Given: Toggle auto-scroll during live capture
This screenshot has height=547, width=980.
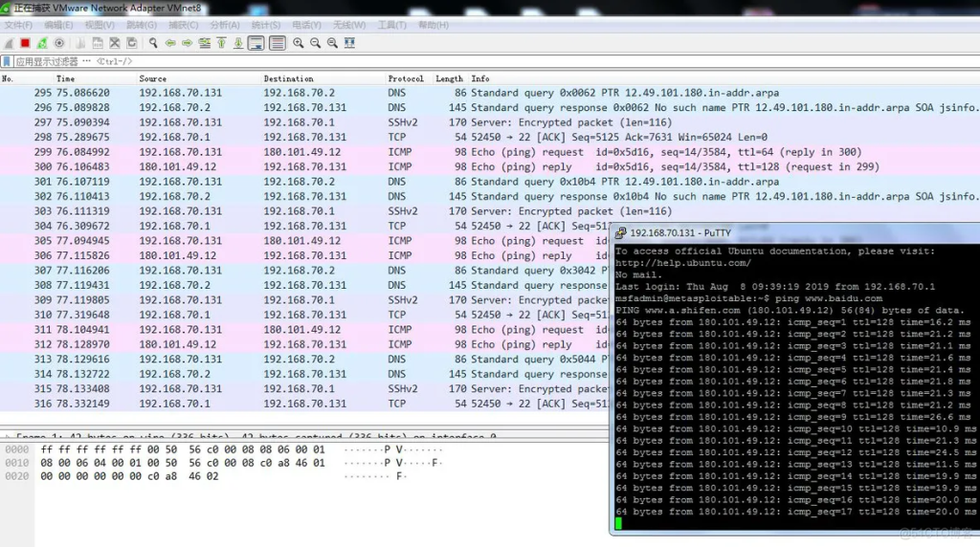Looking at the screenshot, I should click(256, 43).
